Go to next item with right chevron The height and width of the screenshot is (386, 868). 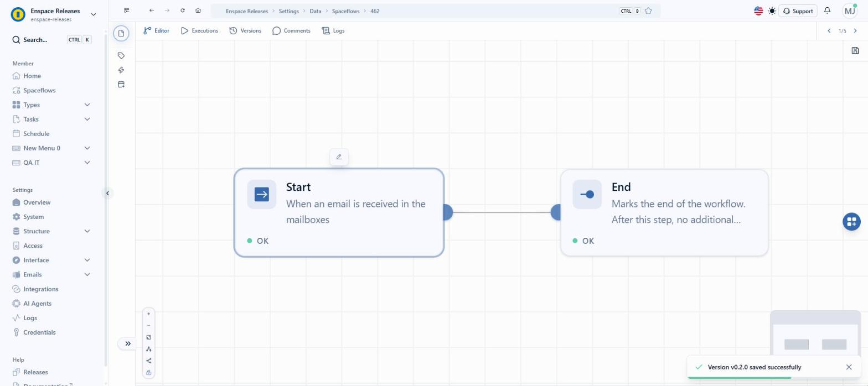pos(855,31)
